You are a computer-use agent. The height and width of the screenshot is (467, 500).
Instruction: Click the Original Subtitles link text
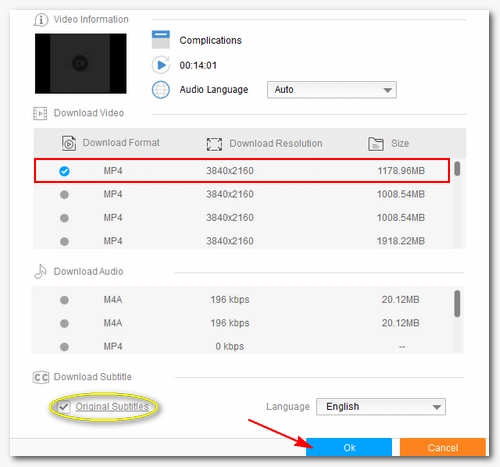pos(112,407)
